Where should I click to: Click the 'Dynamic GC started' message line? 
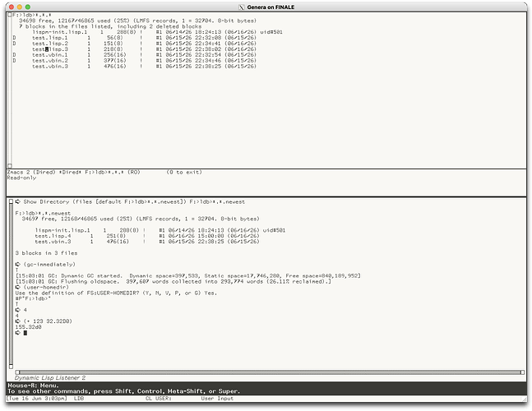(x=188, y=275)
